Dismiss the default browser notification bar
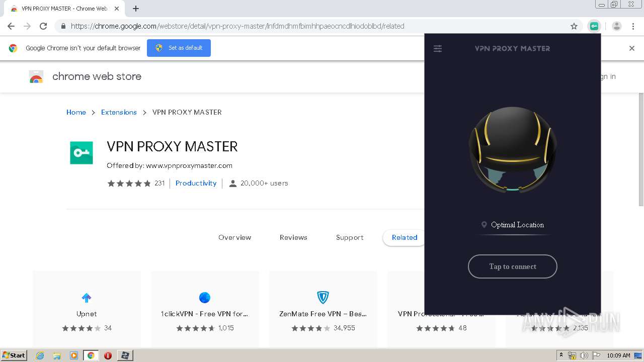This screenshot has height=362, width=644. tap(632, 48)
